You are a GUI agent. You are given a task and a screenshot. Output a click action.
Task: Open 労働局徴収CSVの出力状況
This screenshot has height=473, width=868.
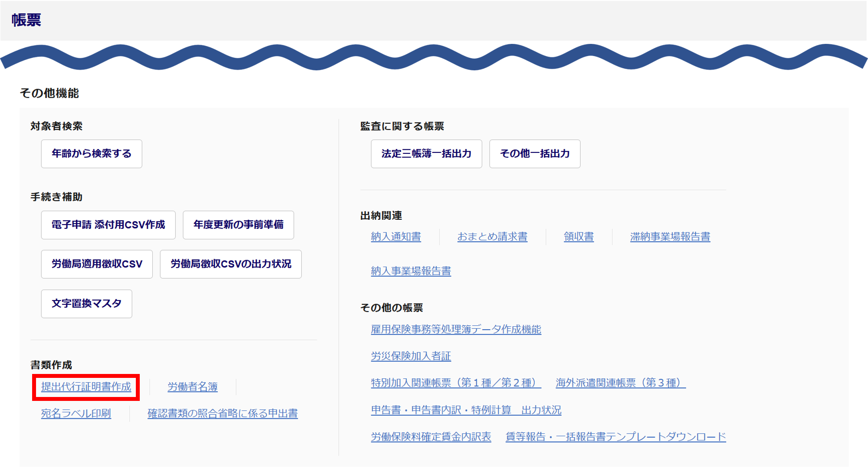[x=230, y=264]
